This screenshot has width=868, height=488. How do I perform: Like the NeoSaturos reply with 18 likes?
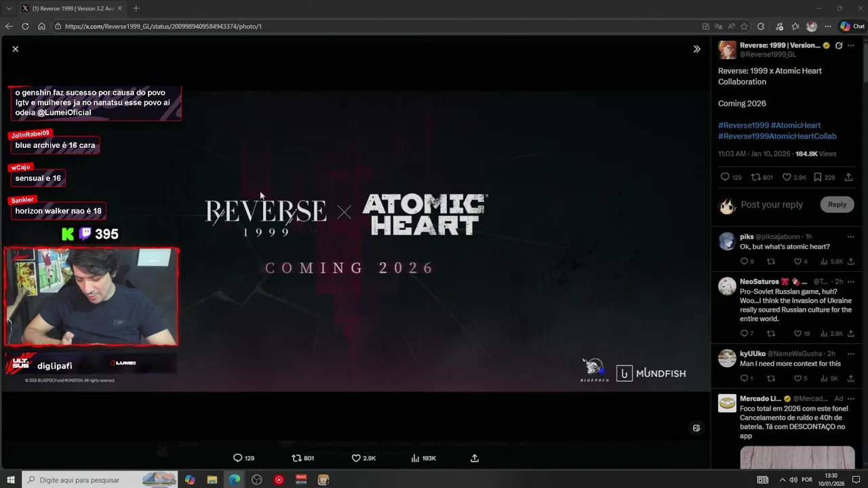pos(797,333)
